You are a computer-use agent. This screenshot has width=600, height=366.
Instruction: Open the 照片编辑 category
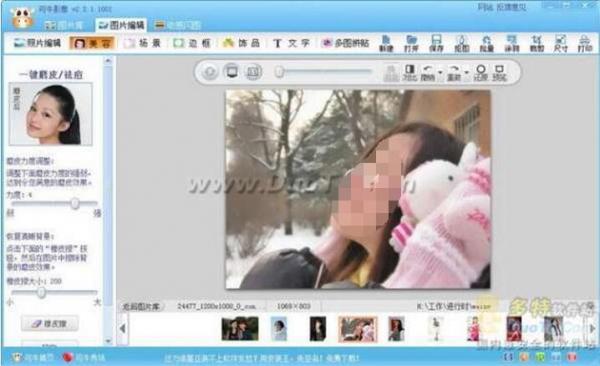(x=37, y=43)
